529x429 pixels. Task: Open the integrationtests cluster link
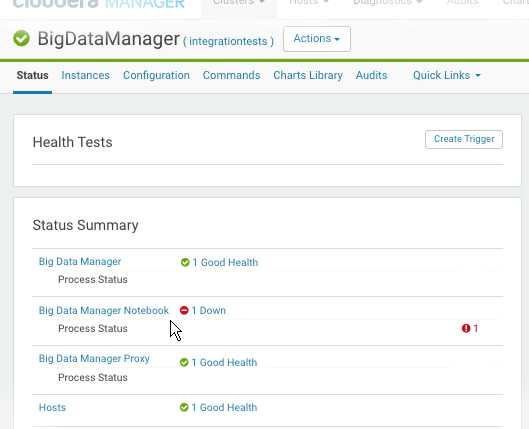pyautogui.click(x=228, y=41)
